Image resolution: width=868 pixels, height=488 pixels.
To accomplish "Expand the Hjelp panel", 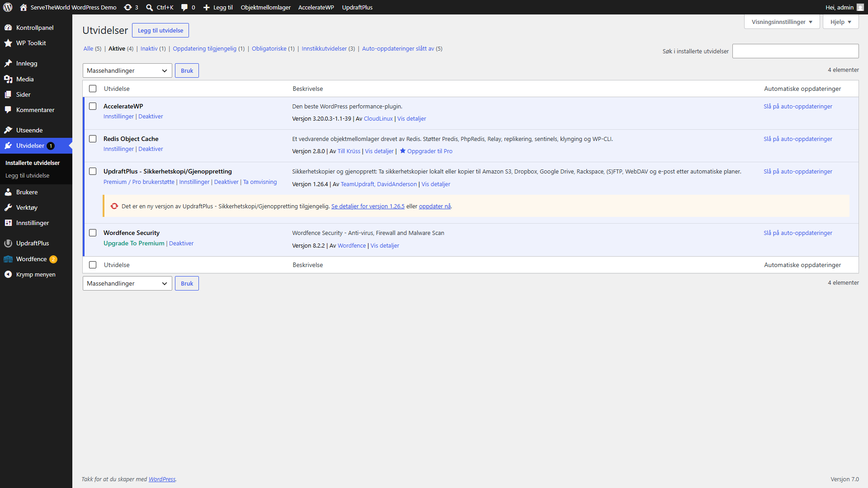I will pyautogui.click(x=840, y=22).
